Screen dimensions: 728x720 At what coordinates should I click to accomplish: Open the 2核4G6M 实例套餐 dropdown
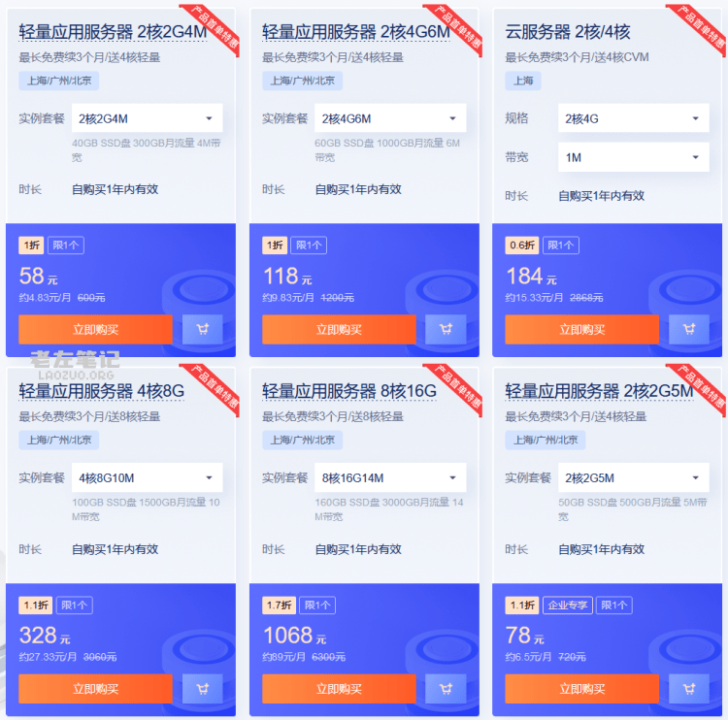(390, 118)
